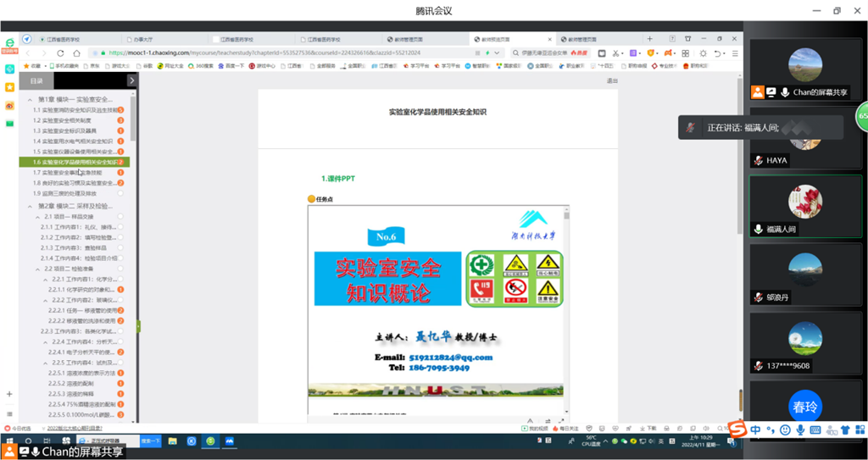868x460 pixels.
Task: Collapse 2.2.4 工作内容4 node
Action: click(46, 341)
